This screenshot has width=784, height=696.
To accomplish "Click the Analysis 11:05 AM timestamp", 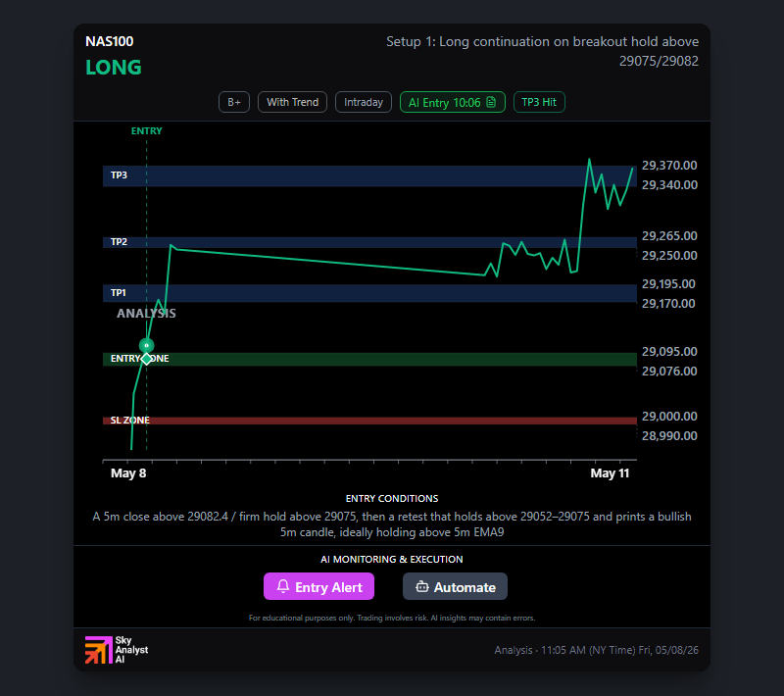I will click(x=597, y=650).
